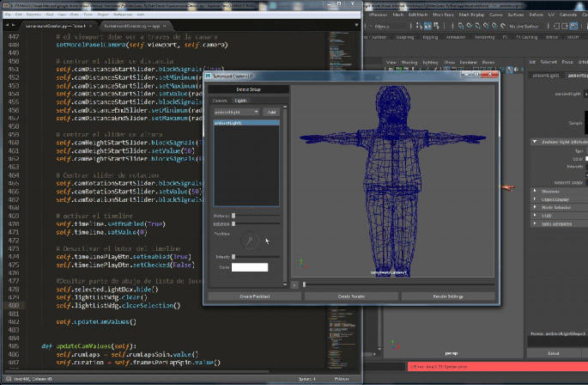This screenshot has width=588, height=385.
Task: Open Shading menu in Maya viewport panel
Action: [409, 63]
